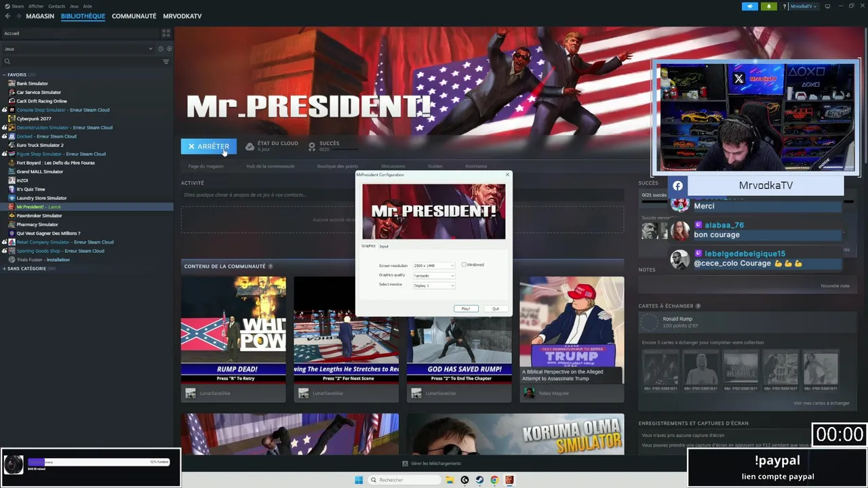Screen dimensions: 868x488
Task: Click the Cyberpunk 2077 game icon
Action: 12,119
